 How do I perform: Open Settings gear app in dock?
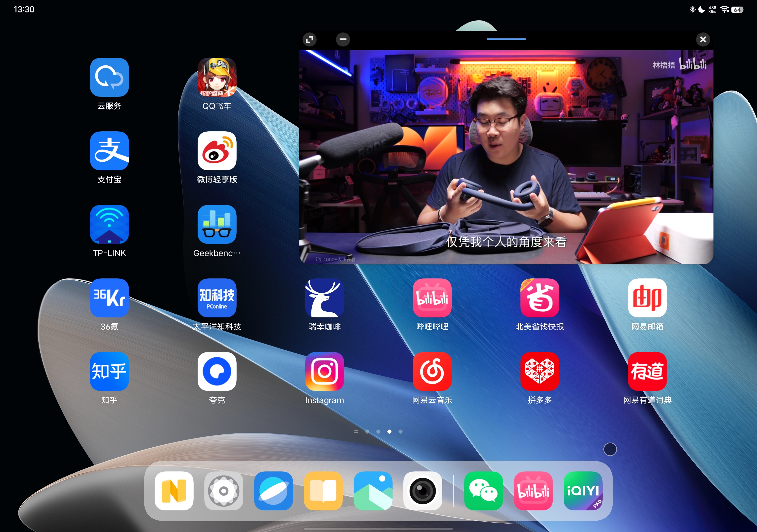click(x=224, y=490)
